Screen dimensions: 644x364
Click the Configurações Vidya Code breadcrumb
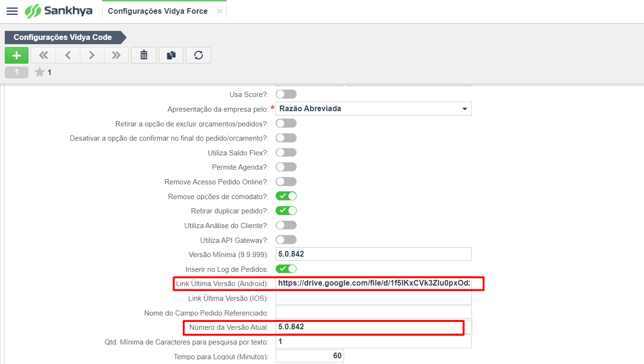66,37
